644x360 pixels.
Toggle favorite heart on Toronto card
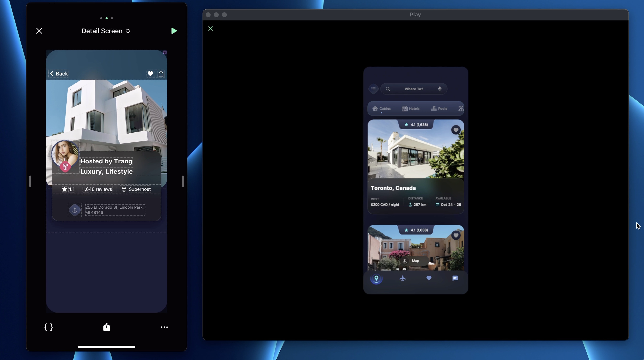[x=456, y=130]
